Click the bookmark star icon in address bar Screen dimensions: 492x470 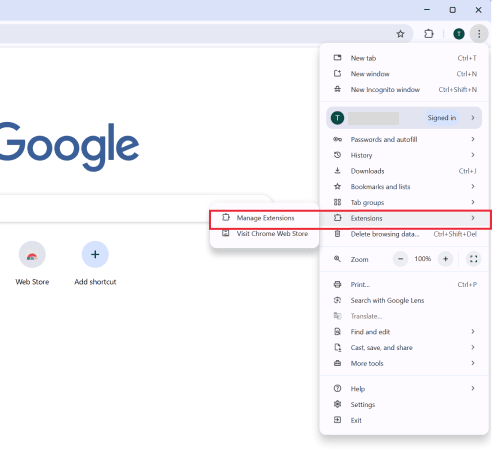pos(400,34)
